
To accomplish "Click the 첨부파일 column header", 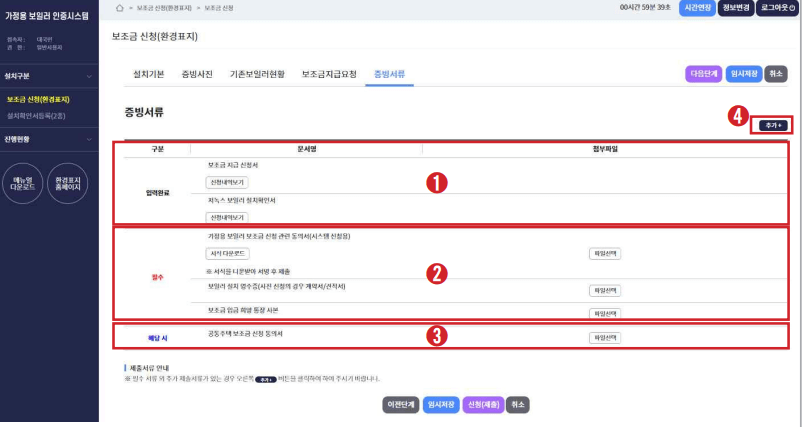I will pyautogui.click(x=605, y=149).
